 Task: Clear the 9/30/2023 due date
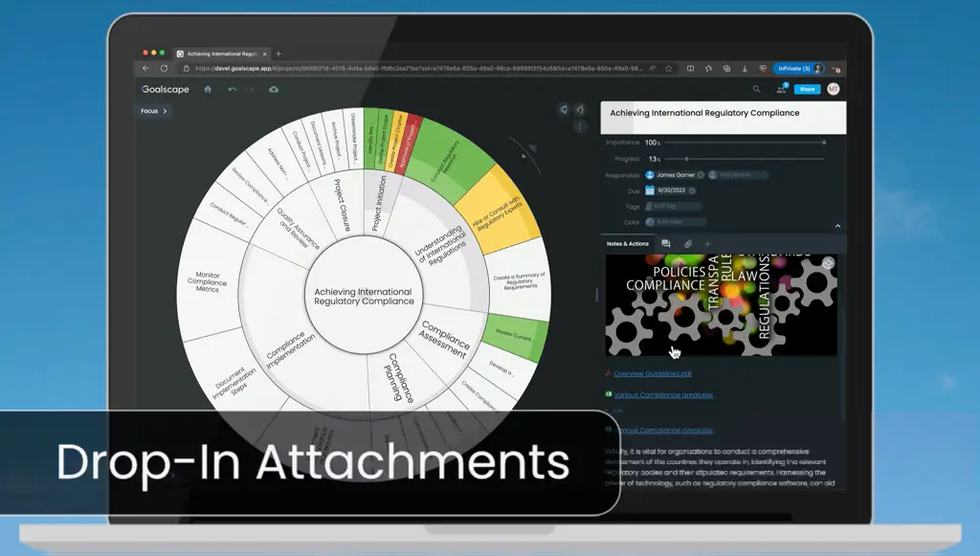pos(692,190)
